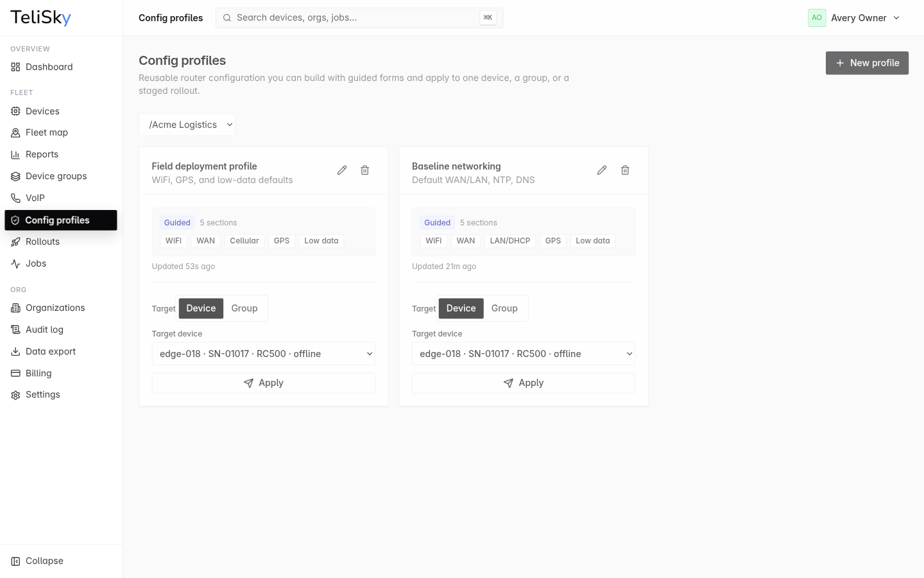Click Guided badge on Baseline networking
924x578 pixels.
click(x=437, y=223)
